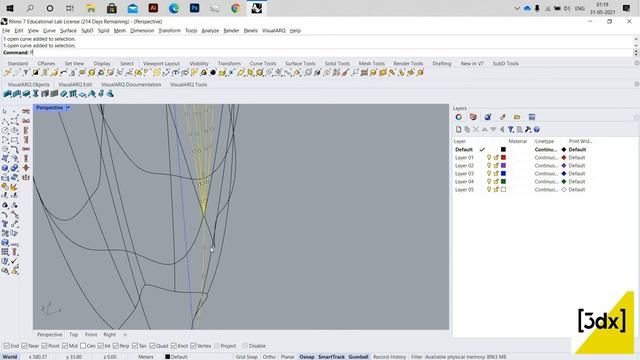This screenshot has height=360, width=640.
Task: Toggle the Vertex osnap checkbox
Action: (193, 346)
